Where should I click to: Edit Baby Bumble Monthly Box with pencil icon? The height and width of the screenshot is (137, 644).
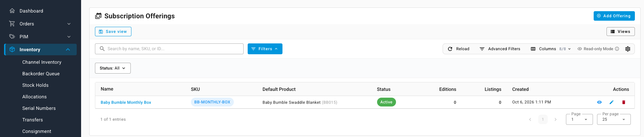(x=612, y=102)
